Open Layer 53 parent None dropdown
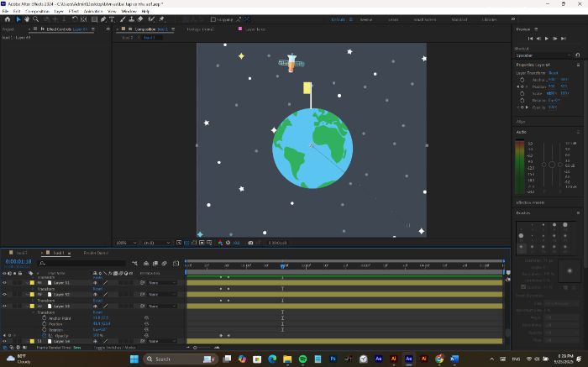This screenshot has width=588, height=367. [x=161, y=306]
